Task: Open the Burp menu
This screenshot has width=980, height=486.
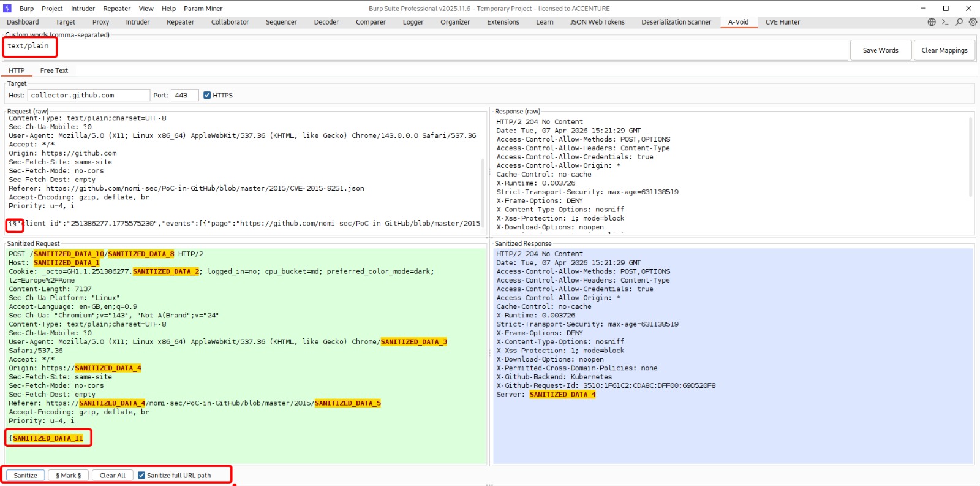Action: 26,9
